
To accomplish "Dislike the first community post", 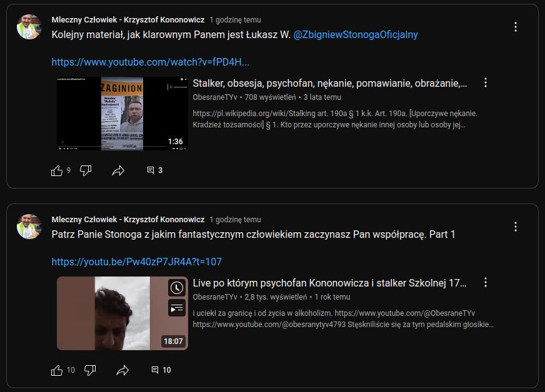I will pyautogui.click(x=86, y=170).
